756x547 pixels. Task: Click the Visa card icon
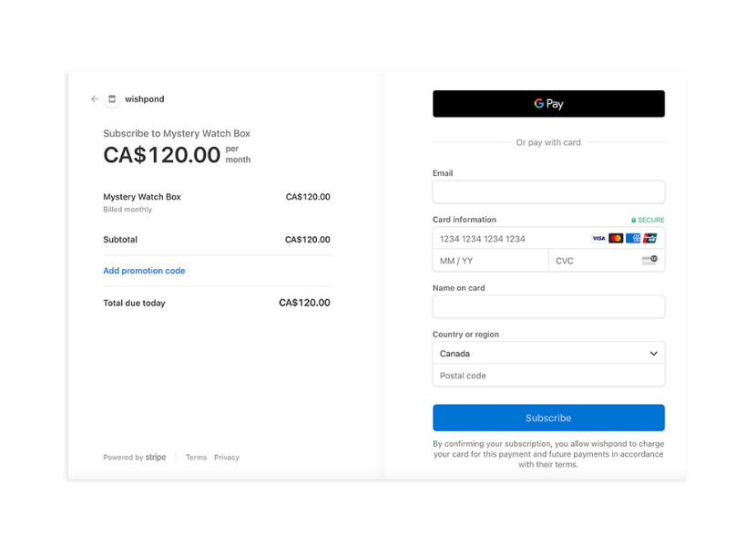click(598, 239)
